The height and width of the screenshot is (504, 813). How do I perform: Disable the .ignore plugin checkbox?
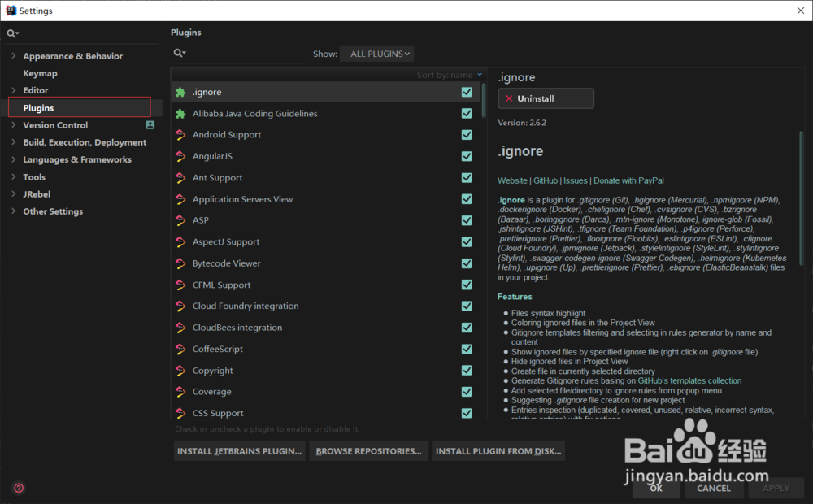coord(467,92)
